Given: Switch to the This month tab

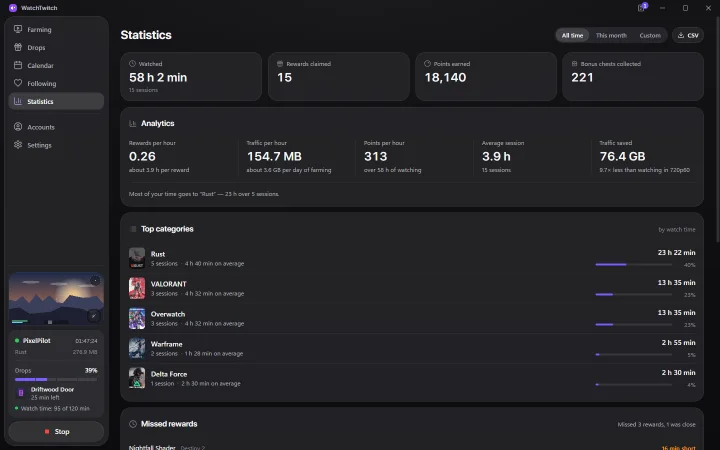Looking at the screenshot, I should point(611,35).
